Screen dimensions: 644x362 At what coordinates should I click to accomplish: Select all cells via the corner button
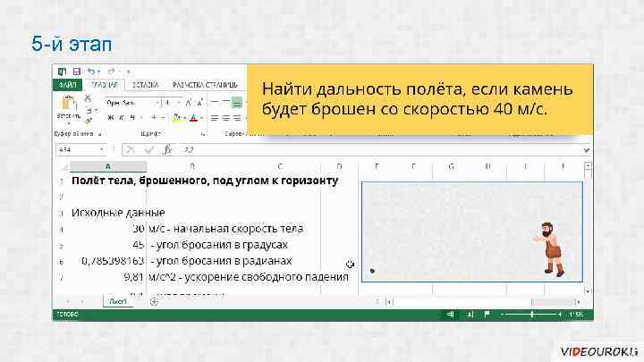(63, 167)
